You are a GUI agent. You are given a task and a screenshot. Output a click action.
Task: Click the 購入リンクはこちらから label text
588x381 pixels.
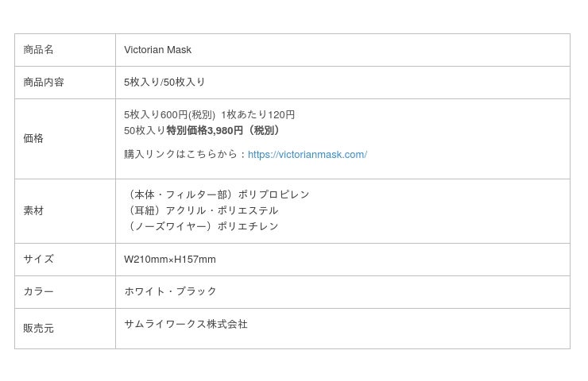pos(185,155)
